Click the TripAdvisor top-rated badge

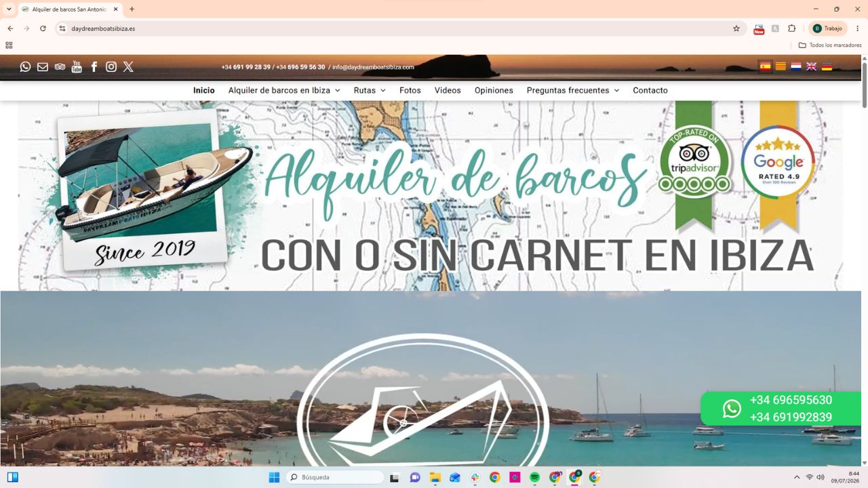pyautogui.click(x=694, y=161)
